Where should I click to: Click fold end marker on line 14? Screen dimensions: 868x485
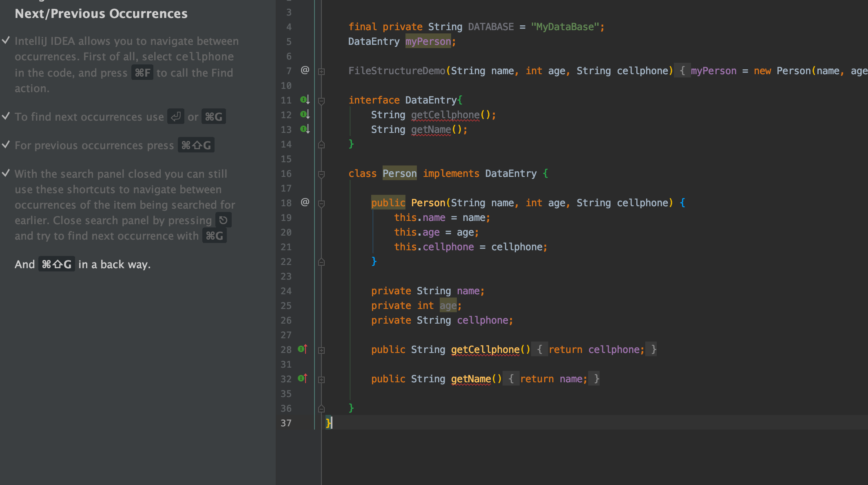[x=321, y=144]
